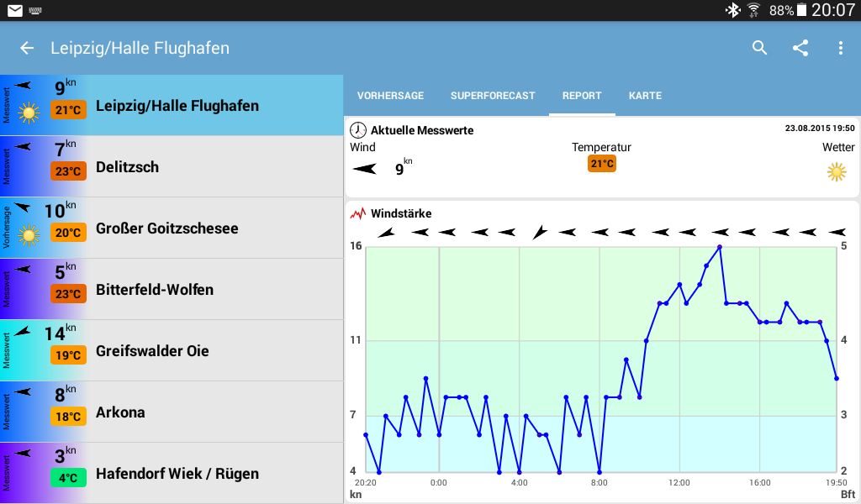The width and height of the screenshot is (861, 504).
Task: Open the Delitzsch station
Action: click(172, 166)
